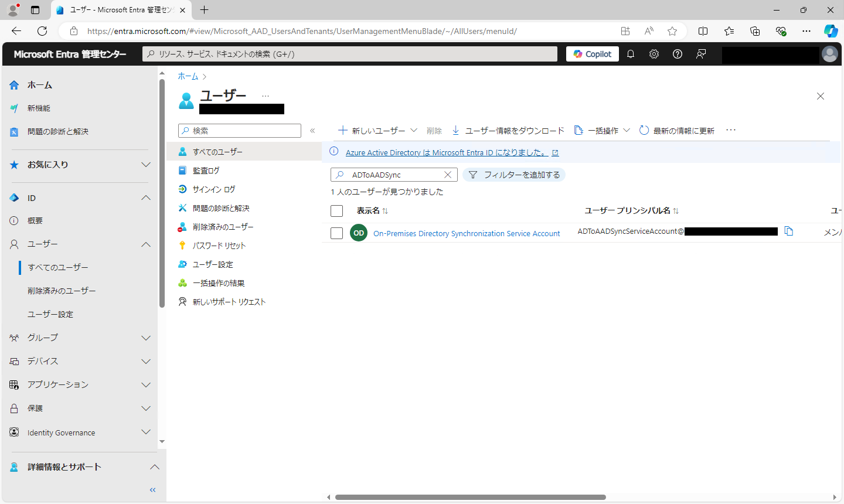This screenshot has height=504, width=844.
Task: Collapse the ID section chevron
Action: (x=146, y=198)
